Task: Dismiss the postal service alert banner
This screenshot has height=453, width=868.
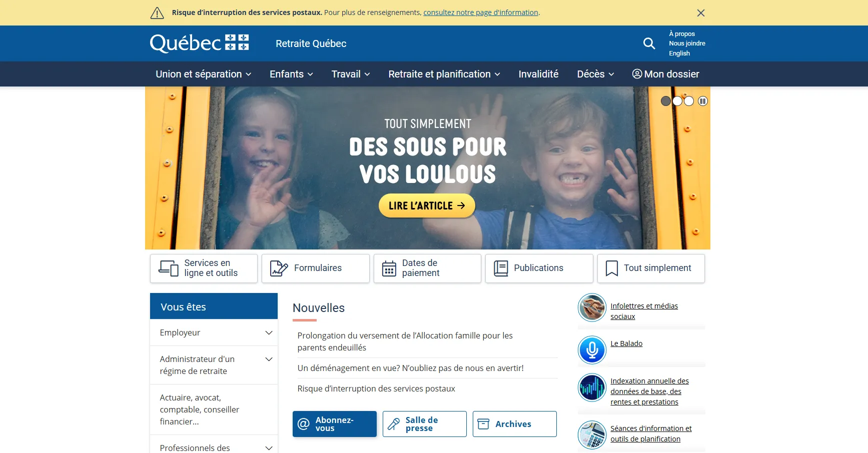Action: click(701, 13)
